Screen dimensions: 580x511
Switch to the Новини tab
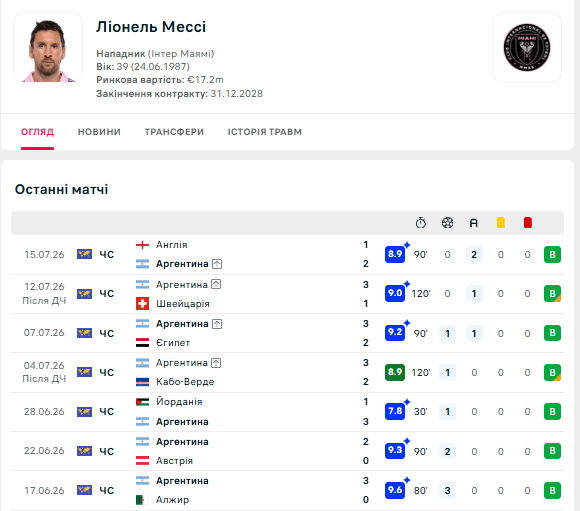pos(99,132)
